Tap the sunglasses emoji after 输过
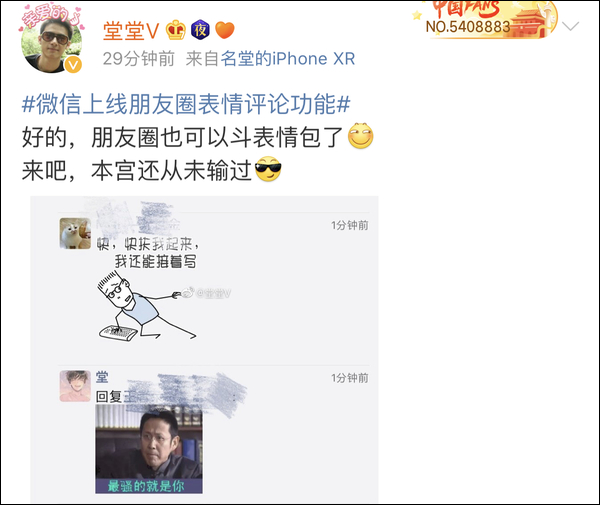 (x=268, y=169)
